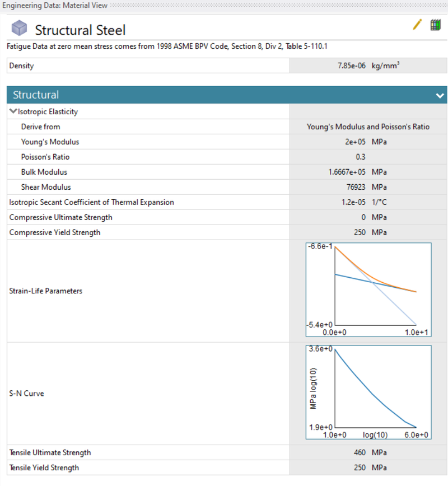
Task: Click Tensile Ultimate Strength value 460
Action: 360,453
